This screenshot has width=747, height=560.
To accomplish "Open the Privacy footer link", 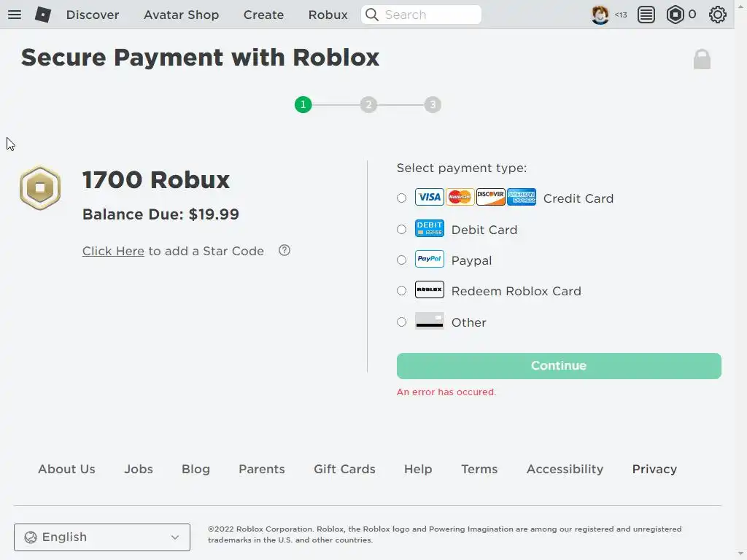I will point(654,469).
